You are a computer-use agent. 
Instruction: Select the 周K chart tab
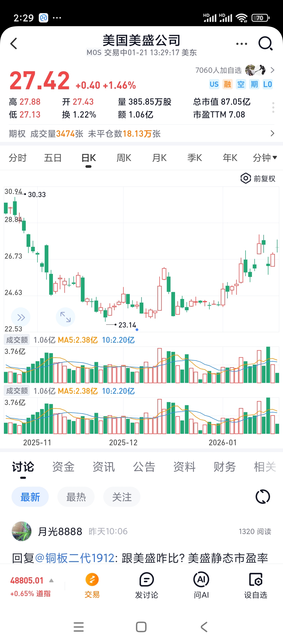click(124, 158)
